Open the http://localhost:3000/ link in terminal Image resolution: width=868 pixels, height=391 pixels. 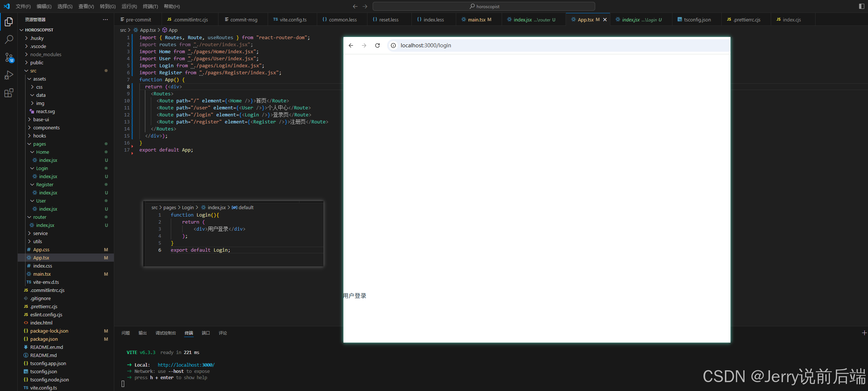pos(186,365)
